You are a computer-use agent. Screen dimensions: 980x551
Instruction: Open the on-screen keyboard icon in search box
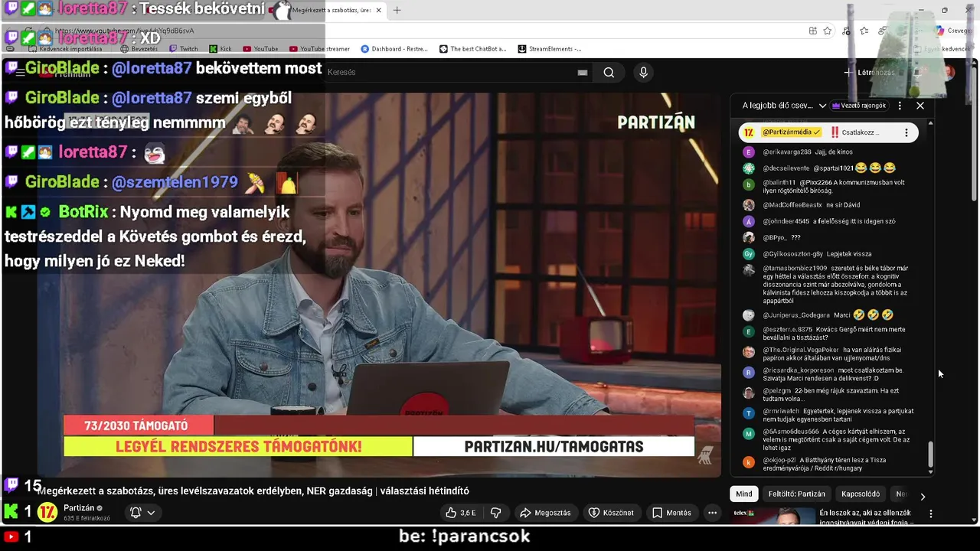(x=583, y=72)
